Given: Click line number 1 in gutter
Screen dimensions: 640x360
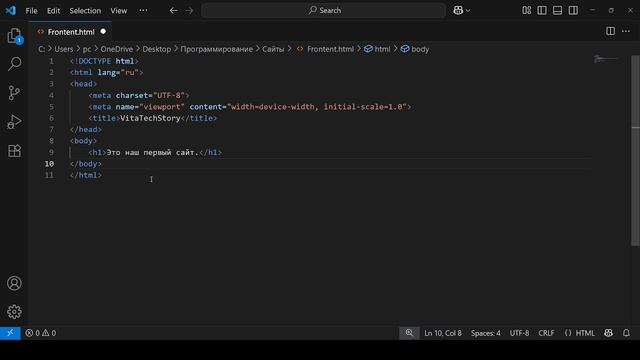Looking at the screenshot, I should point(51,61).
